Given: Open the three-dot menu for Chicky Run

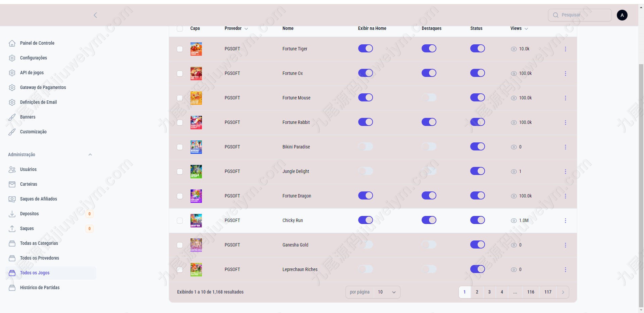Looking at the screenshot, I should [566, 221].
